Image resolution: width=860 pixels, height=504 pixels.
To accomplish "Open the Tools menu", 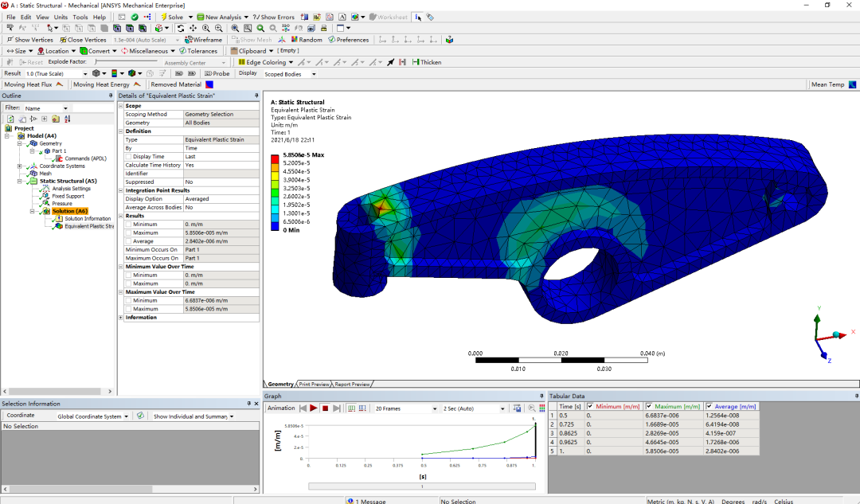I will 80,17.
